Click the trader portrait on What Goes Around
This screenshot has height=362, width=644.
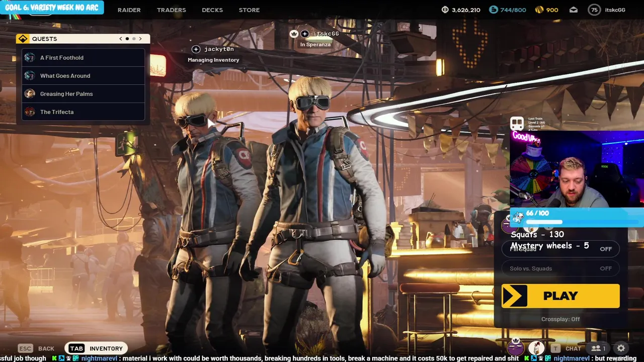click(30, 76)
